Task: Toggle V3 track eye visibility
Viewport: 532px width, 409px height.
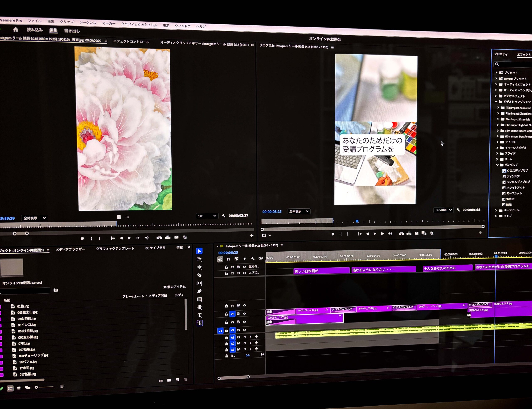Action: 244,314
